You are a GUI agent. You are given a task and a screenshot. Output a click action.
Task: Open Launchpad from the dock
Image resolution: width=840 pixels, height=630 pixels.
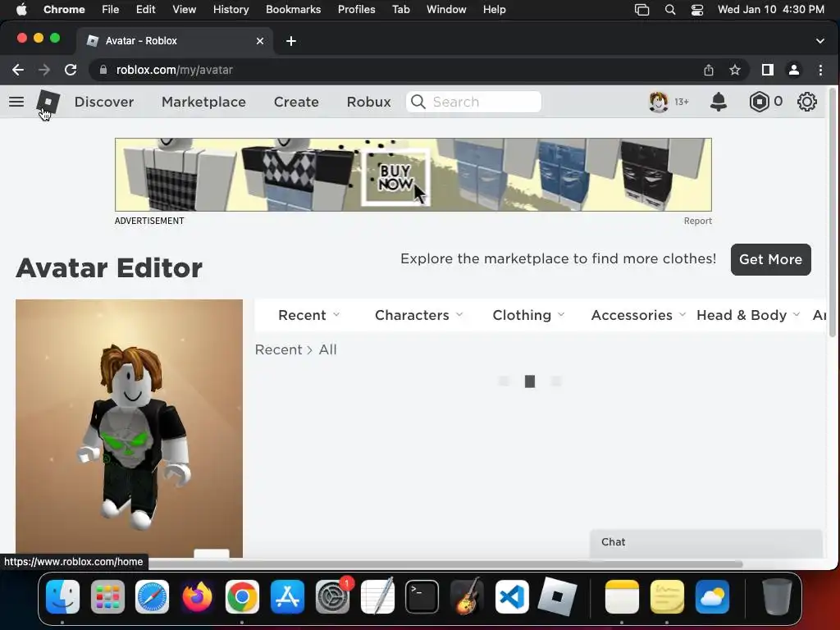click(x=107, y=596)
